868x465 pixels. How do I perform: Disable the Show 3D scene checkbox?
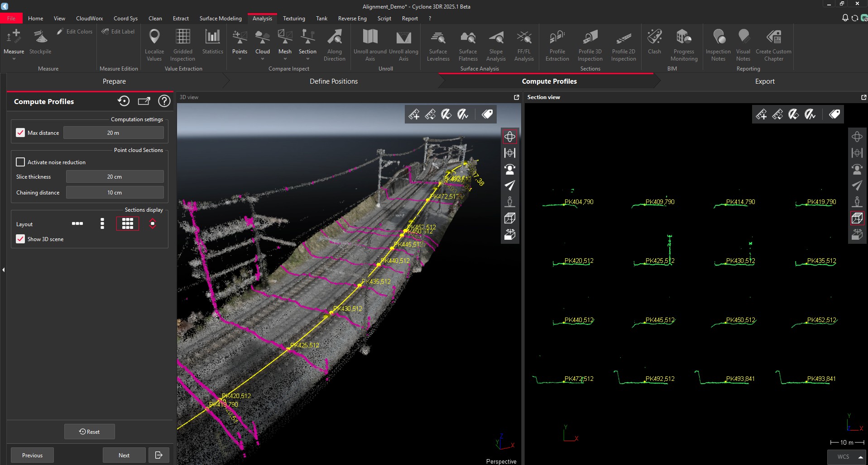click(x=20, y=239)
